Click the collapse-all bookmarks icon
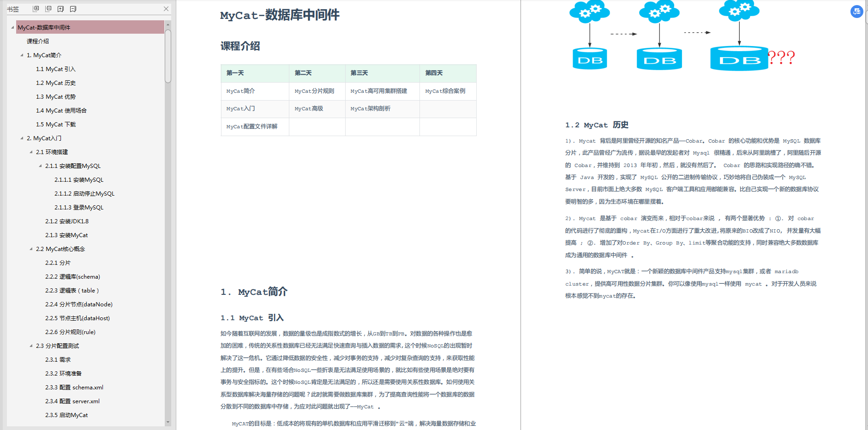The width and height of the screenshot is (868, 430). click(48, 8)
